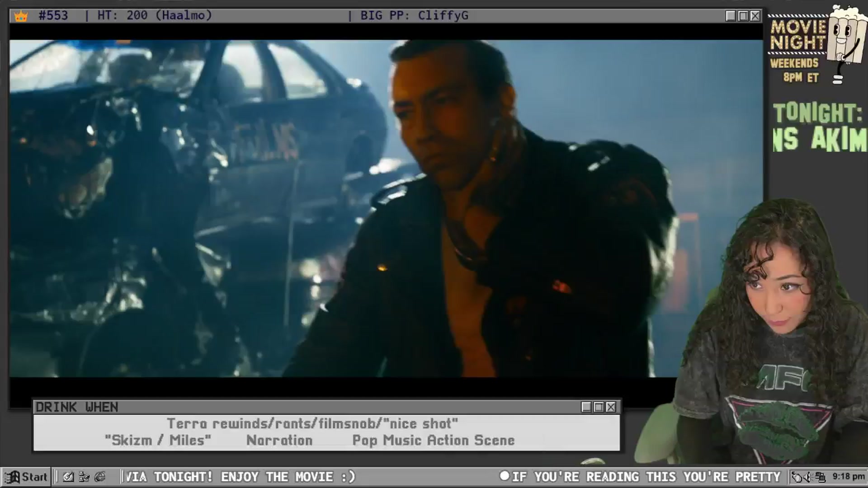The image size is (868, 488).
Task: Click the "ENJOY THE MOVIE :)" taskbar ticker
Action: coord(288,477)
